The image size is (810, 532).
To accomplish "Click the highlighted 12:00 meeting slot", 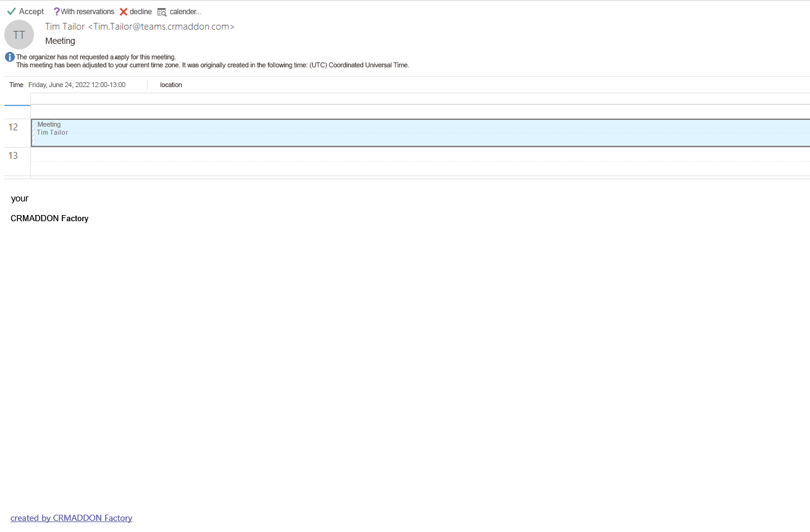I will coord(247,132).
